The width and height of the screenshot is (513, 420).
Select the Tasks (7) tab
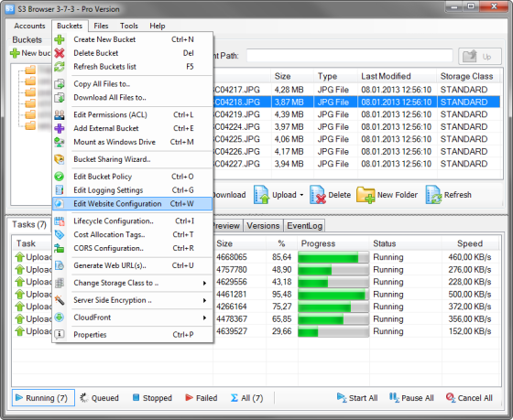(29, 224)
